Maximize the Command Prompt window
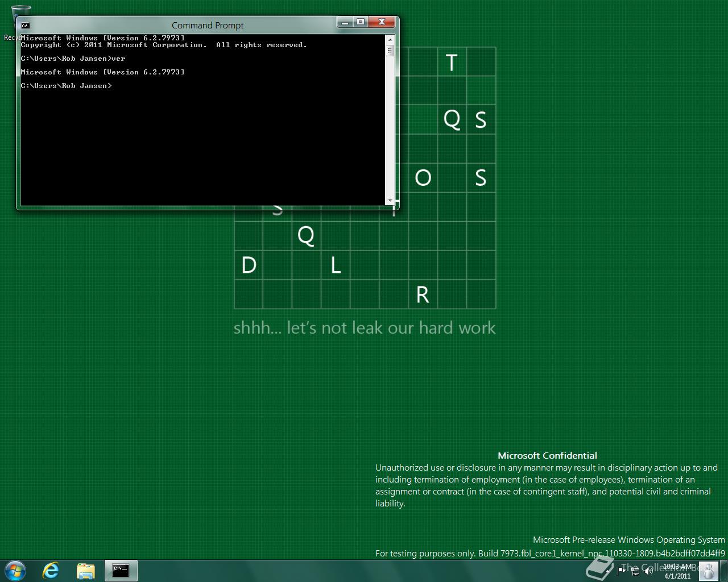 (x=361, y=22)
